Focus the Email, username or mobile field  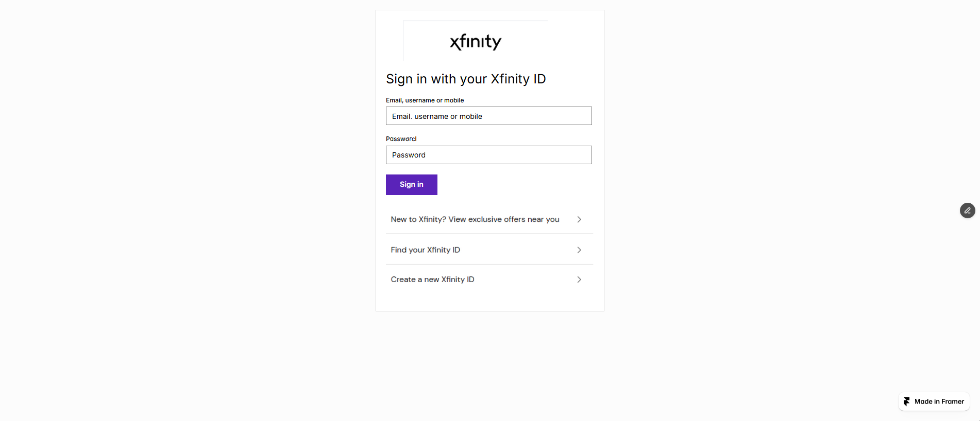coord(488,116)
